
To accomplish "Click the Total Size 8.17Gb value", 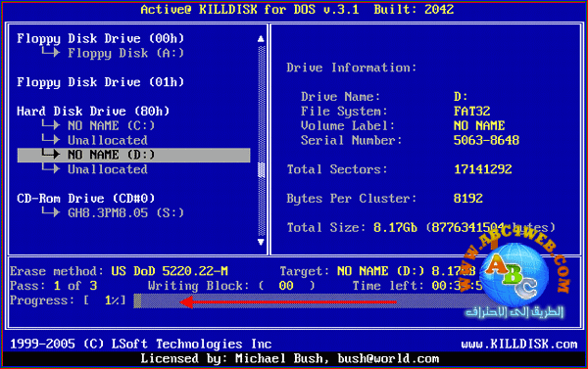I will 395,227.
